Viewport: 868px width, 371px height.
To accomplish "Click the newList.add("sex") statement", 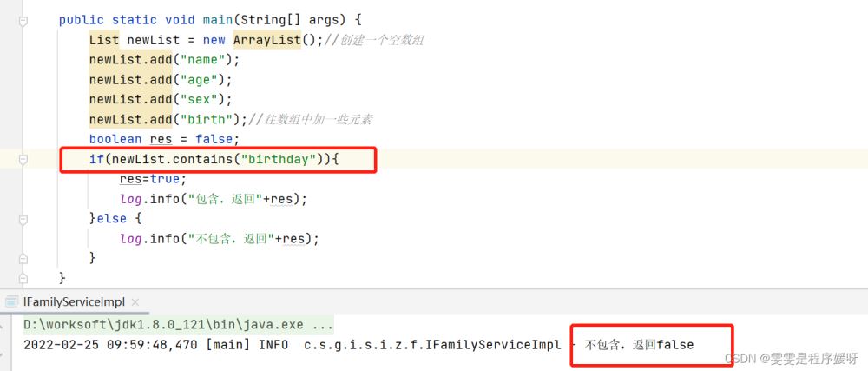I will tap(160, 100).
